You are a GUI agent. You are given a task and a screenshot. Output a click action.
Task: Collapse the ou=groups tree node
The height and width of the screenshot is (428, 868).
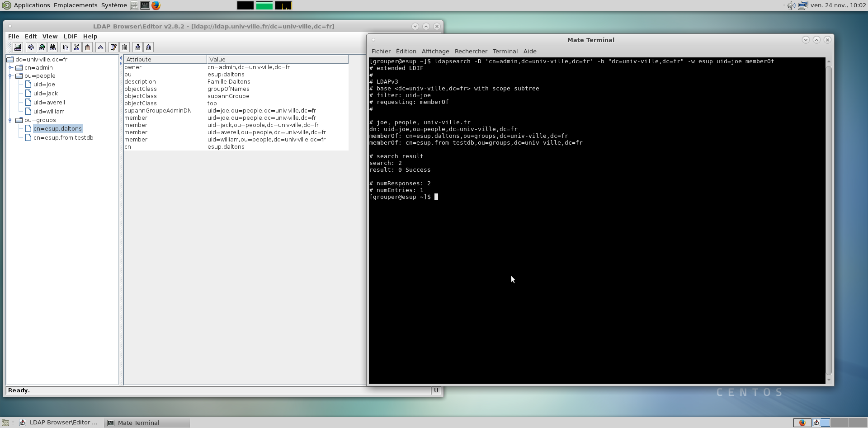tap(10, 120)
